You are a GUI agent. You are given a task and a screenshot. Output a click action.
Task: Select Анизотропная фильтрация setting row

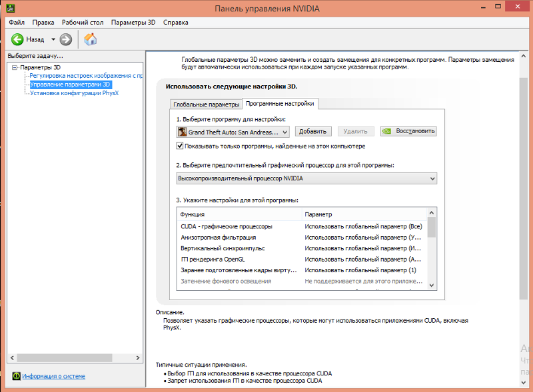(302, 238)
